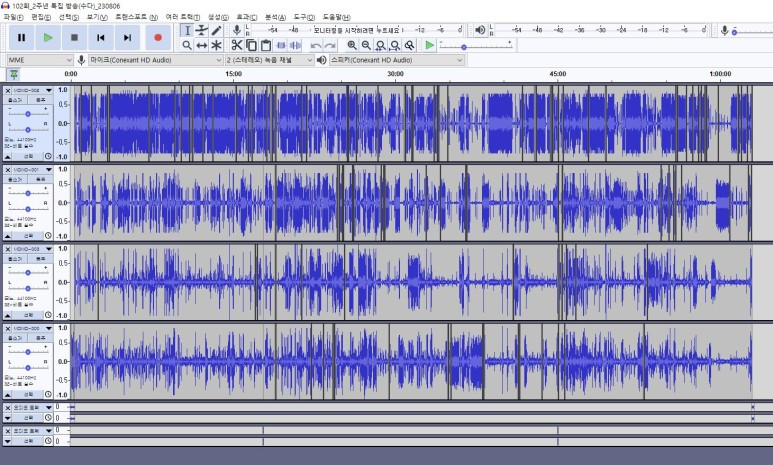Select the magnifier Zoom tool
This screenshot has width=773, height=465.
pos(187,45)
